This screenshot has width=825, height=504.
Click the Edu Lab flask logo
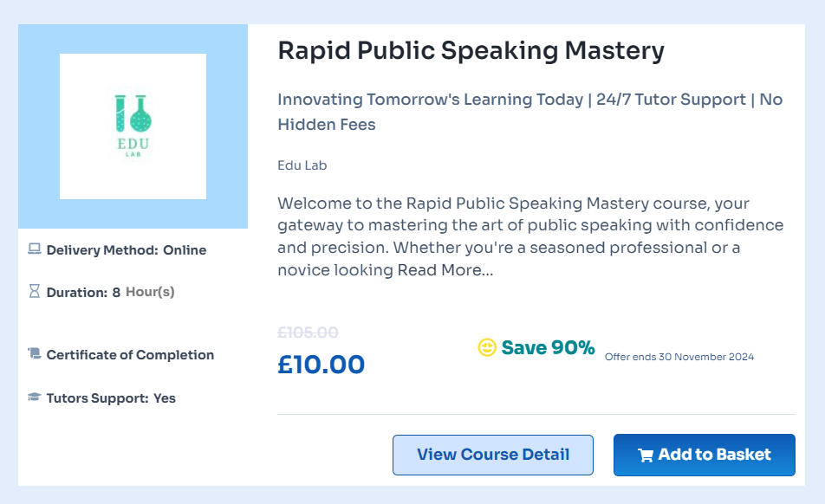pyautogui.click(x=132, y=125)
